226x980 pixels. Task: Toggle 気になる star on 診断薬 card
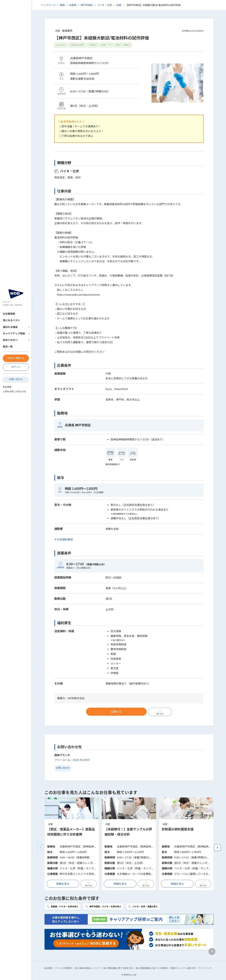(203, 884)
